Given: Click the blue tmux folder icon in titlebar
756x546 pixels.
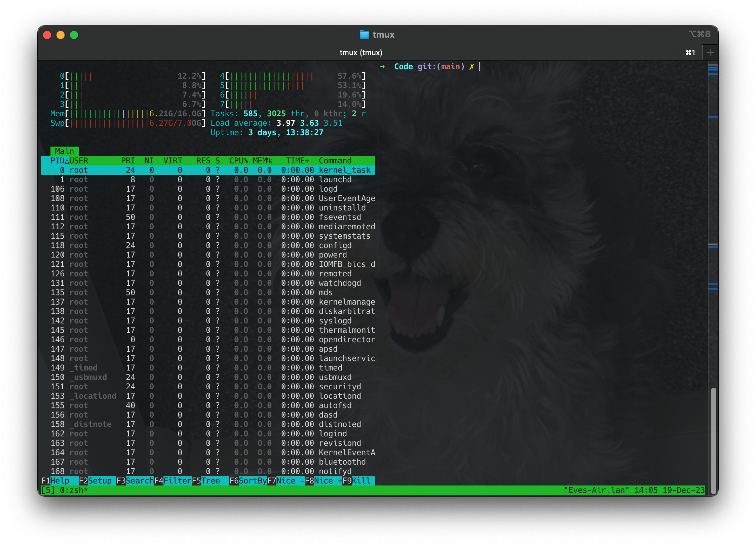Looking at the screenshot, I should pos(364,34).
